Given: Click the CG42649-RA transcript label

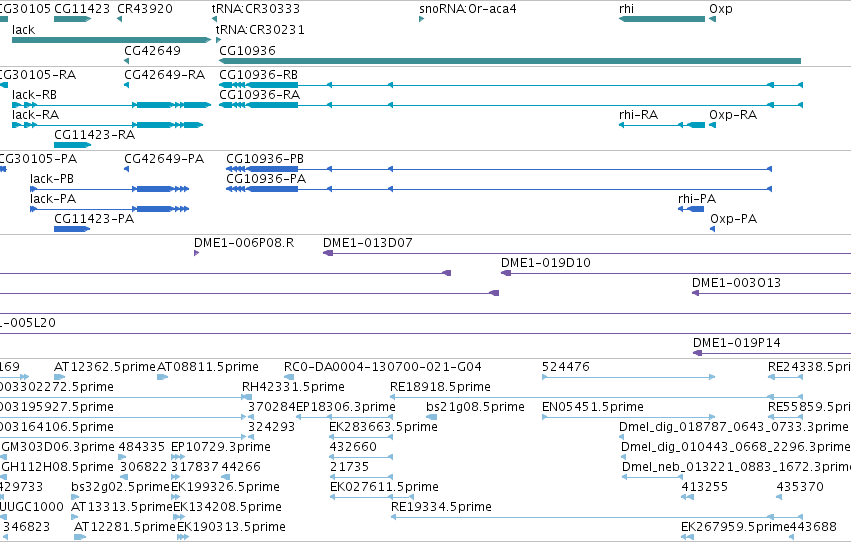Looking at the screenshot, I should [x=164, y=74].
